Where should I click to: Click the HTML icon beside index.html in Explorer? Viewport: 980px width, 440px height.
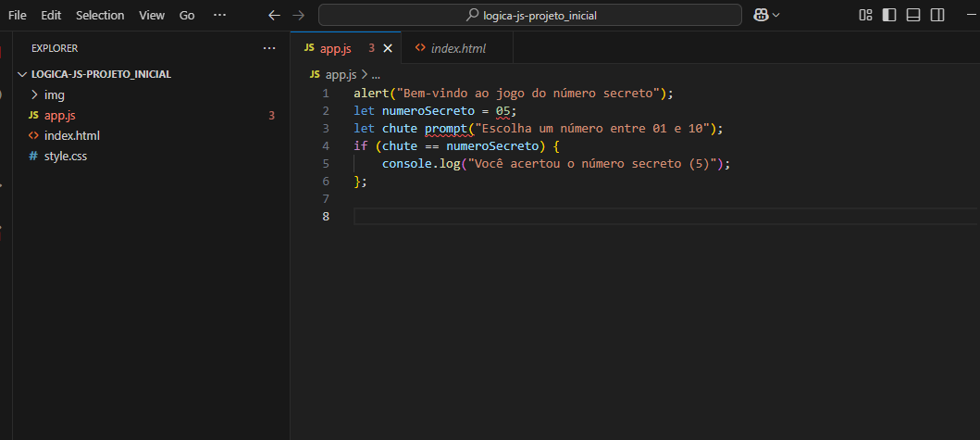click(33, 136)
